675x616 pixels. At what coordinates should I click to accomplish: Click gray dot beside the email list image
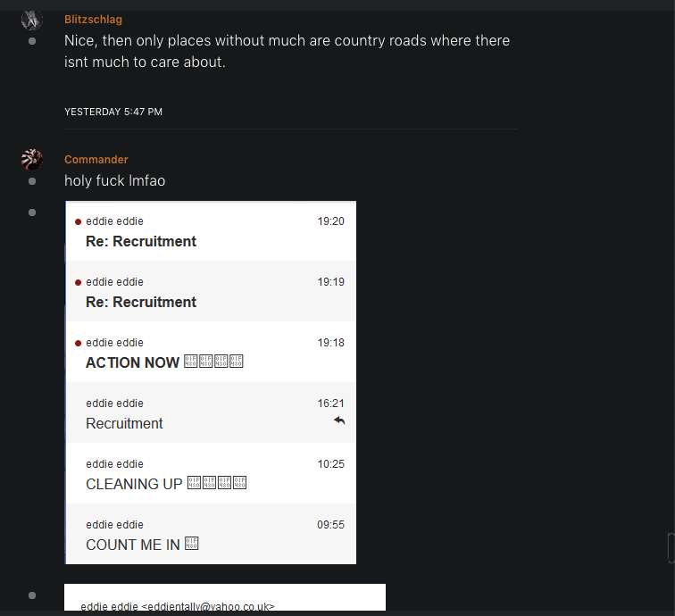pos(32,212)
